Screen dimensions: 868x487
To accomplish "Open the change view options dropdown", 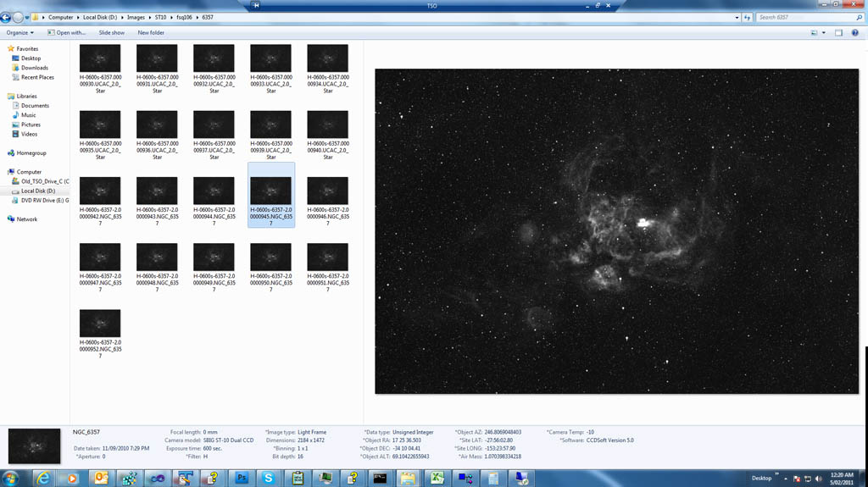I will click(824, 33).
